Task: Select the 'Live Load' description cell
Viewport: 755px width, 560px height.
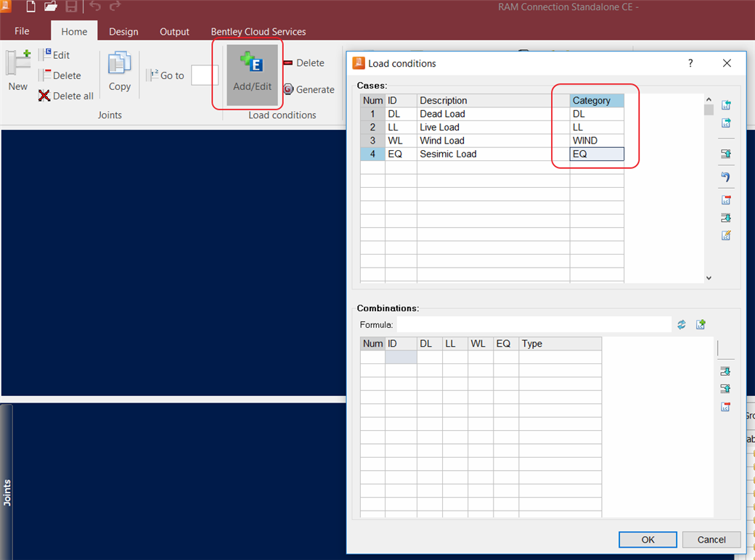Action: 493,128
